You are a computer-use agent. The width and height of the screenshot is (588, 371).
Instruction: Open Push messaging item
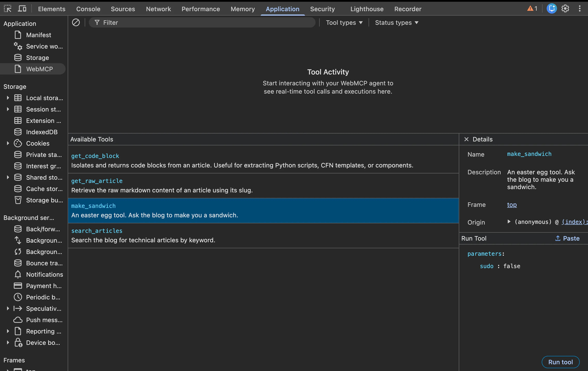click(33, 320)
